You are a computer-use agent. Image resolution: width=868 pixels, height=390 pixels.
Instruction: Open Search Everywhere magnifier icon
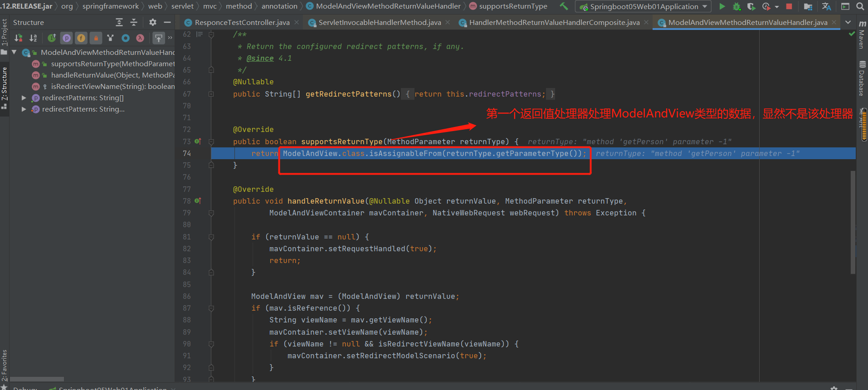tap(860, 6)
